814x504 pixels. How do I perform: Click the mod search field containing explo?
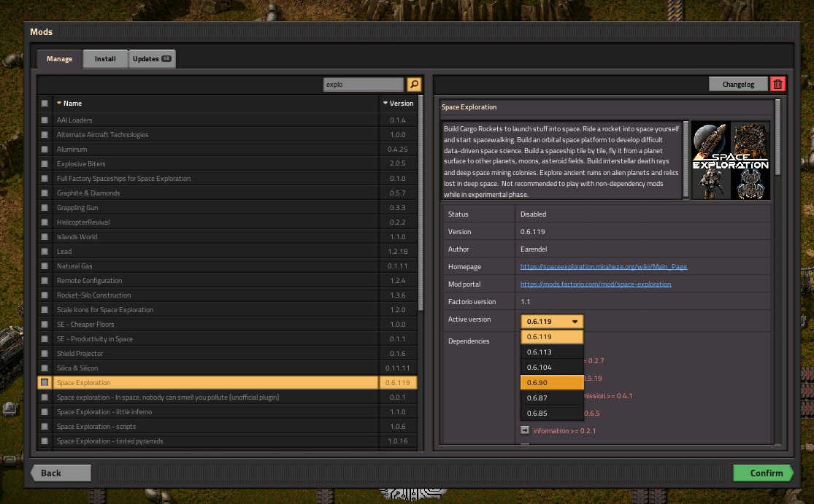click(x=363, y=84)
